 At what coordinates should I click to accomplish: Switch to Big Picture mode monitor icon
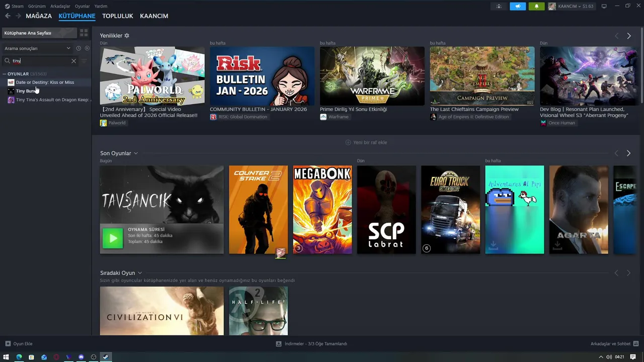click(x=604, y=6)
